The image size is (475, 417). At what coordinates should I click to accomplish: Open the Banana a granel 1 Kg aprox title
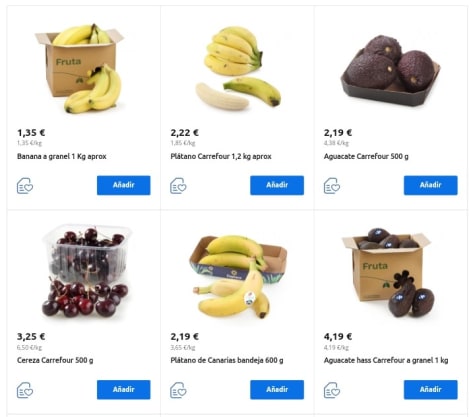point(62,156)
